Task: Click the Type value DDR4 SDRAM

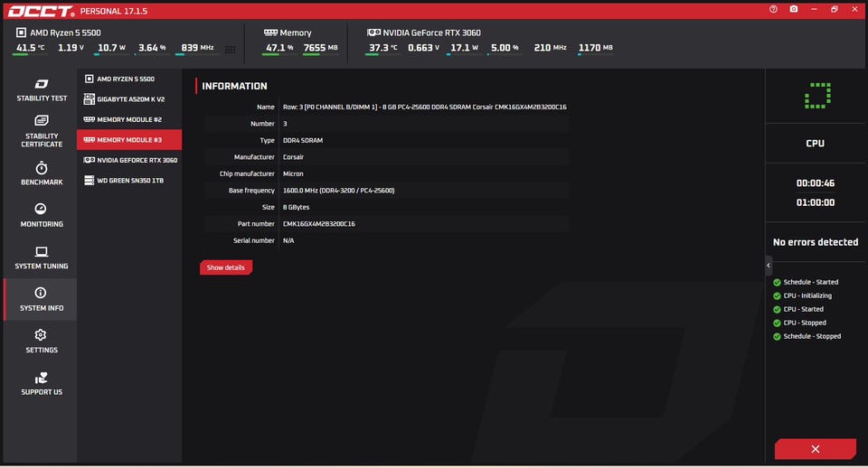Action: click(303, 141)
